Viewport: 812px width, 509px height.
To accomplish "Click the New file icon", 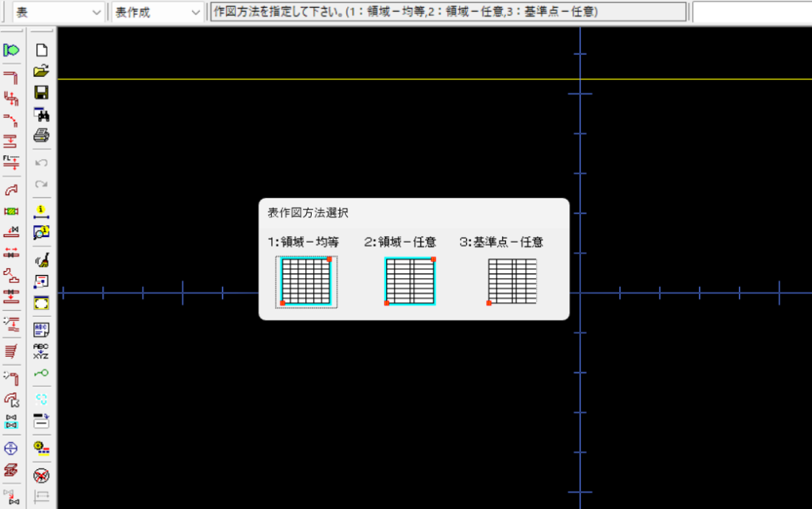I will pyautogui.click(x=41, y=50).
